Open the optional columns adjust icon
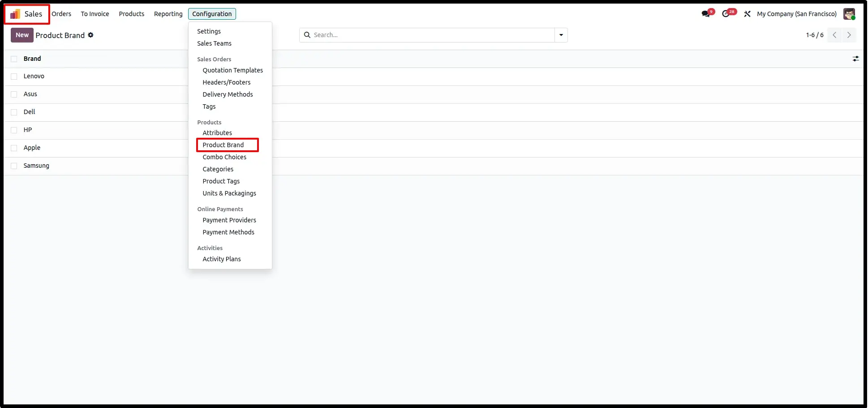 pos(855,59)
